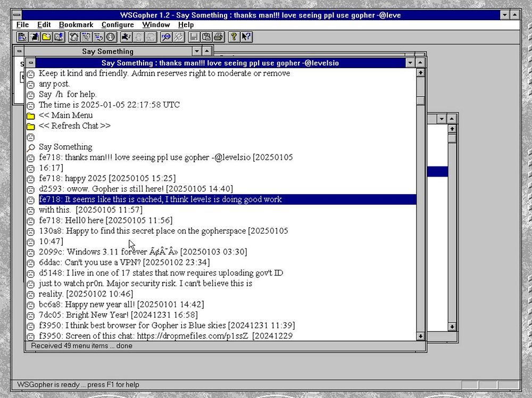Open the Window menu
532x398 pixels.
tap(156, 25)
